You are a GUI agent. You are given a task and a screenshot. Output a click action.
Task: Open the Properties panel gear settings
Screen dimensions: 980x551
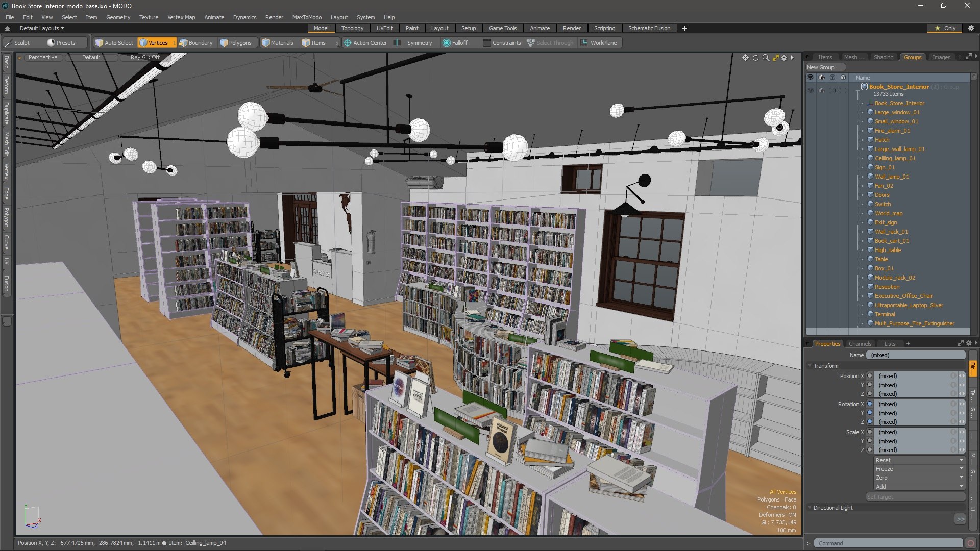[x=968, y=343]
